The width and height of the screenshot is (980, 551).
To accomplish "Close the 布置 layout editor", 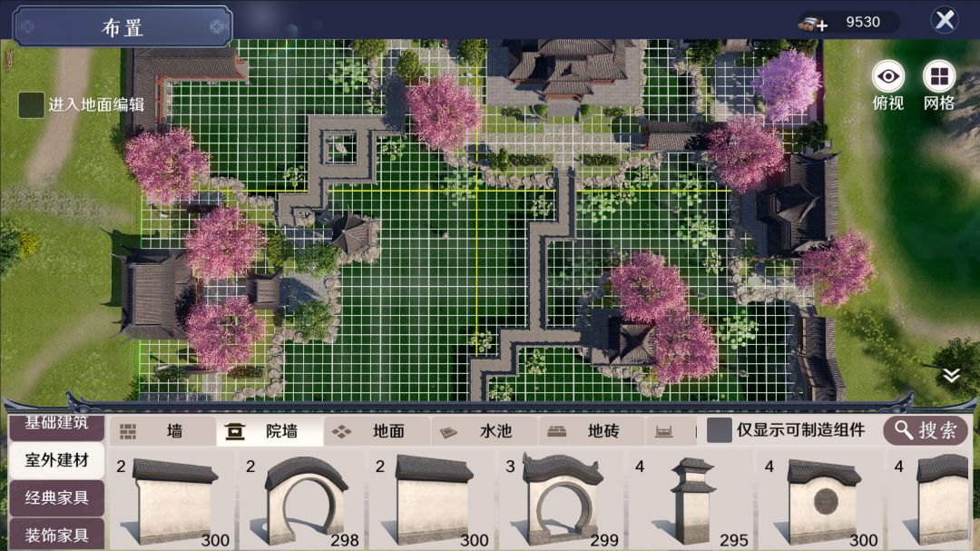I will click(945, 21).
